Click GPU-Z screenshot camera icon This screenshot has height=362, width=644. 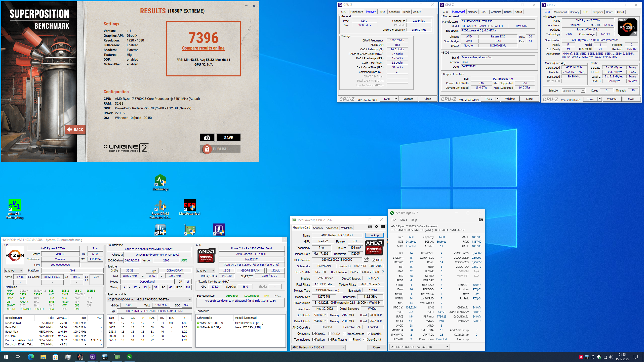[370, 227]
